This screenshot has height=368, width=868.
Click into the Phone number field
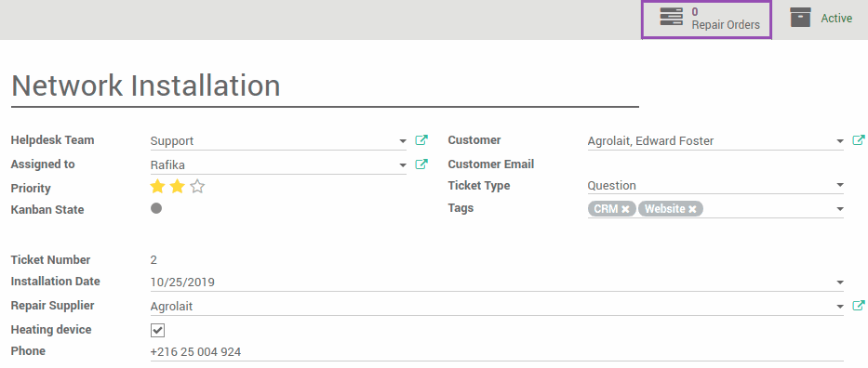point(497,352)
